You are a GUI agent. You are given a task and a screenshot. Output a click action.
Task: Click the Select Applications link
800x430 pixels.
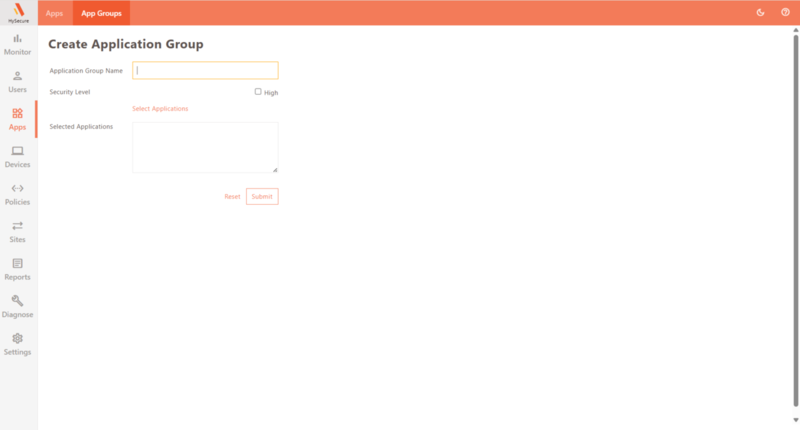pos(160,109)
